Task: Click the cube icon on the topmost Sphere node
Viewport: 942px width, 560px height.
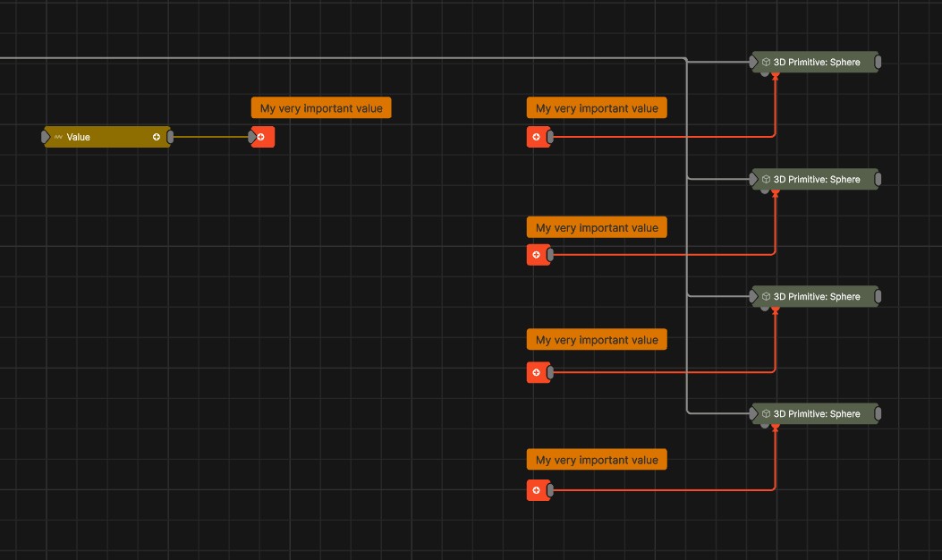Action: pos(765,62)
